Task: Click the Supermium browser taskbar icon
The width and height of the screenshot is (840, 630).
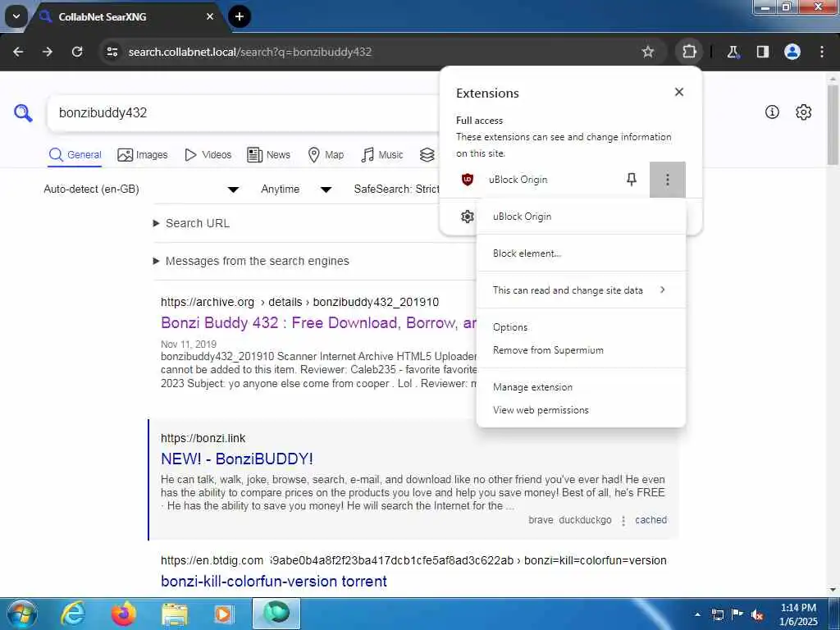Action: (276, 614)
